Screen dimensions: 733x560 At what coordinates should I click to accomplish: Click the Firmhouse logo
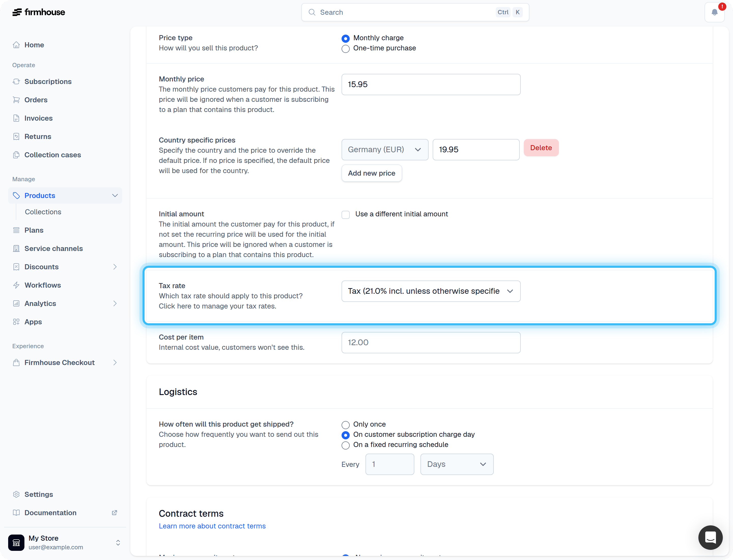[x=39, y=12]
